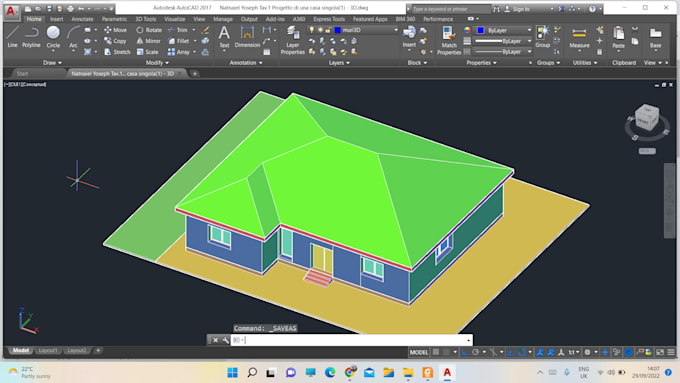Toggle layer on/off lightbulb icon
The width and height of the screenshot is (680, 383).
click(311, 30)
